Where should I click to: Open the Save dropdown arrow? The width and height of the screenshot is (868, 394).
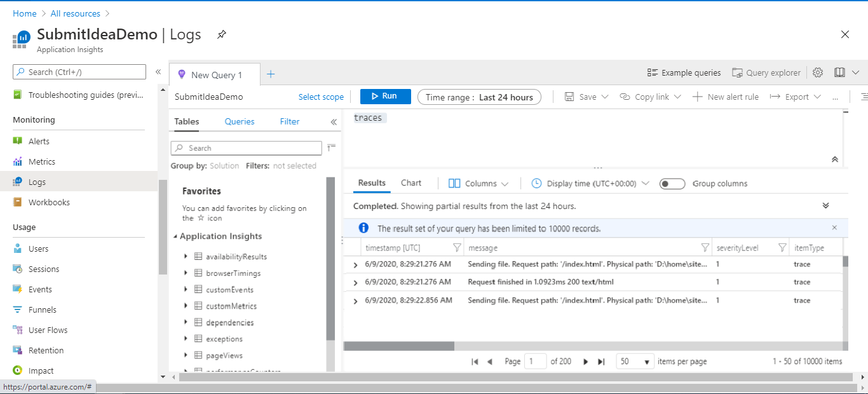coord(605,97)
